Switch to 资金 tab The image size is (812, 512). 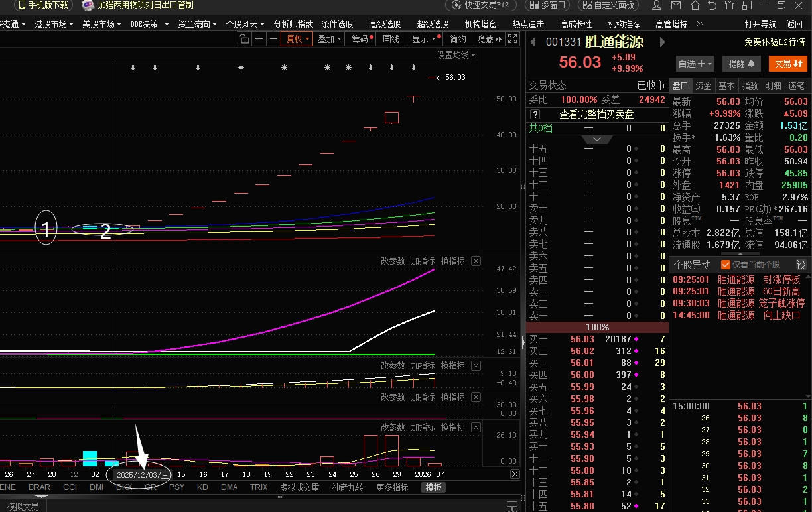pyautogui.click(x=703, y=86)
